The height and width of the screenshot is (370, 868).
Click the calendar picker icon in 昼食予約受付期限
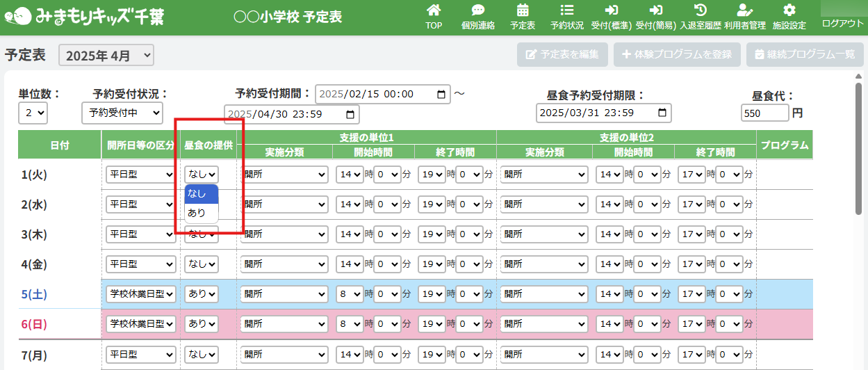(663, 113)
